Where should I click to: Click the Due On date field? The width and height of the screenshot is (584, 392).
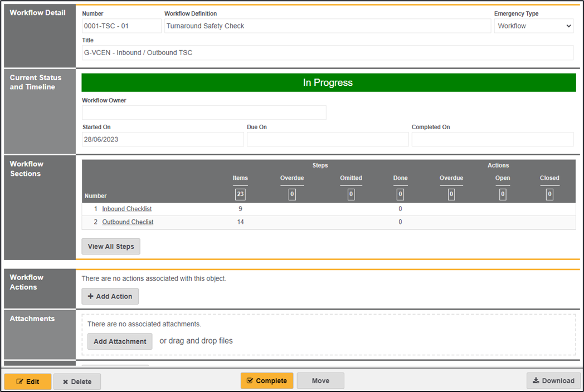(327, 139)
